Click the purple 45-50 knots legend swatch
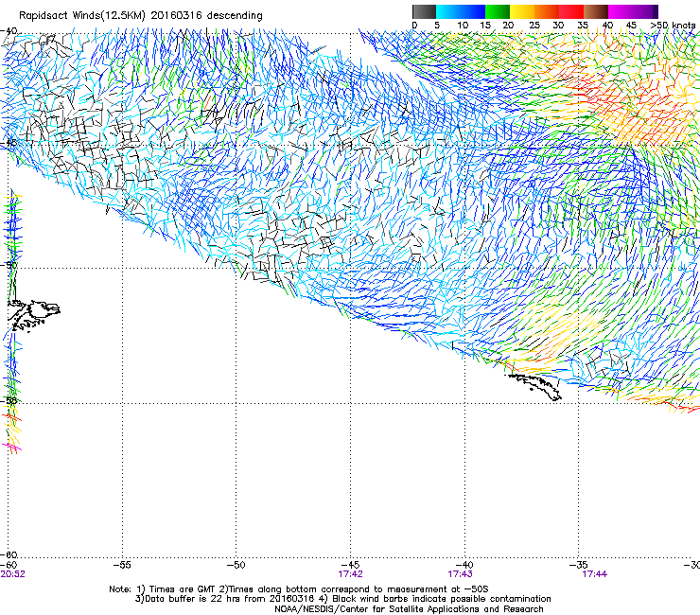 [645, 11]
